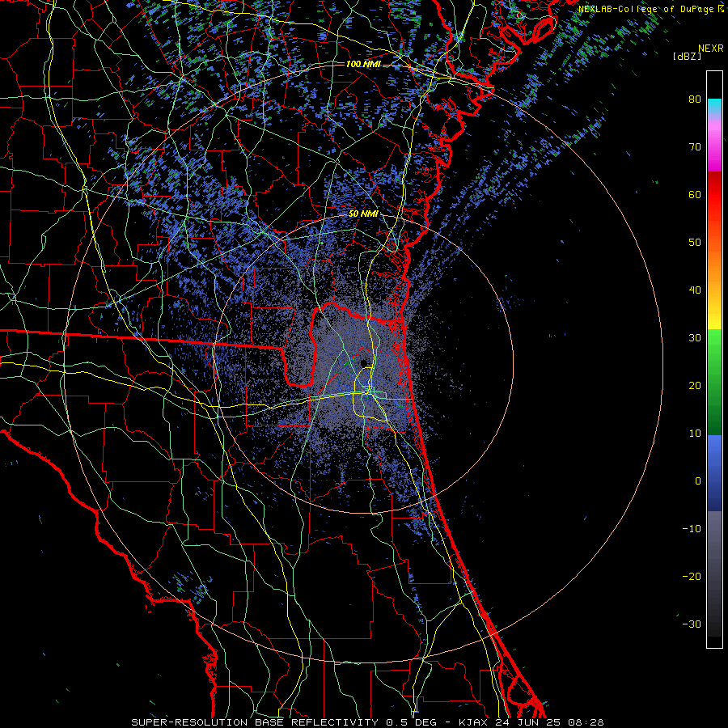Screen dimensions: 728x728
Task: Click the "100 NMI" range ring label
Action: [363, 64]
